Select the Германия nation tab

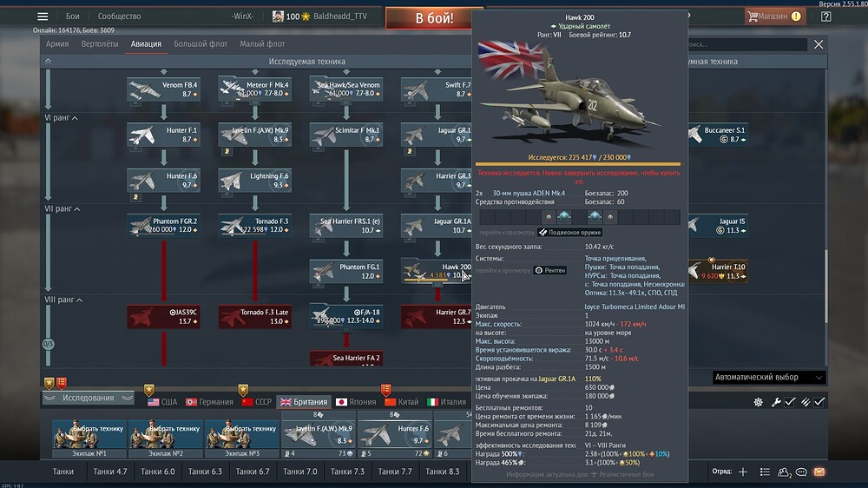209,402
